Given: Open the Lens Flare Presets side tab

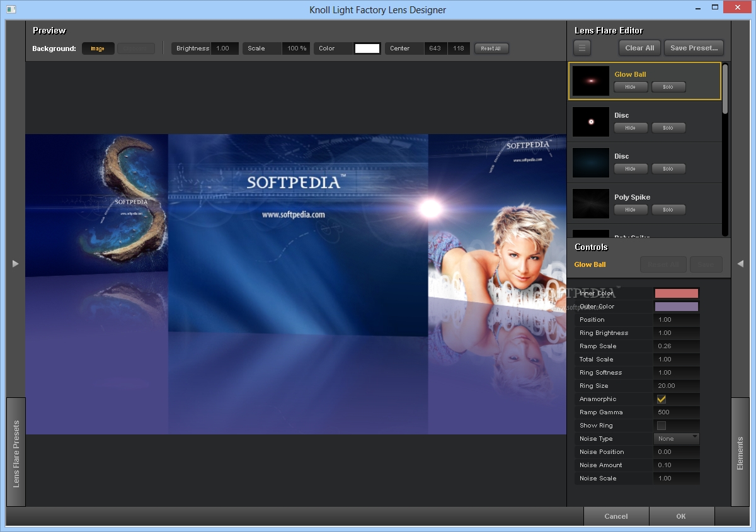Looking at the screenshot, I should [x=16, y=452].
